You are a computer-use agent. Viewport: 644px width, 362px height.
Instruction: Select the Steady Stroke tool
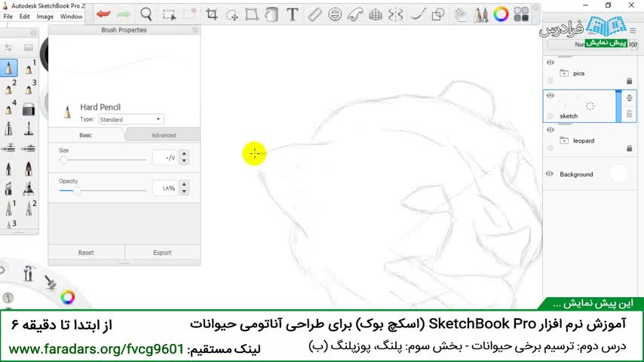tap(418, 15)
